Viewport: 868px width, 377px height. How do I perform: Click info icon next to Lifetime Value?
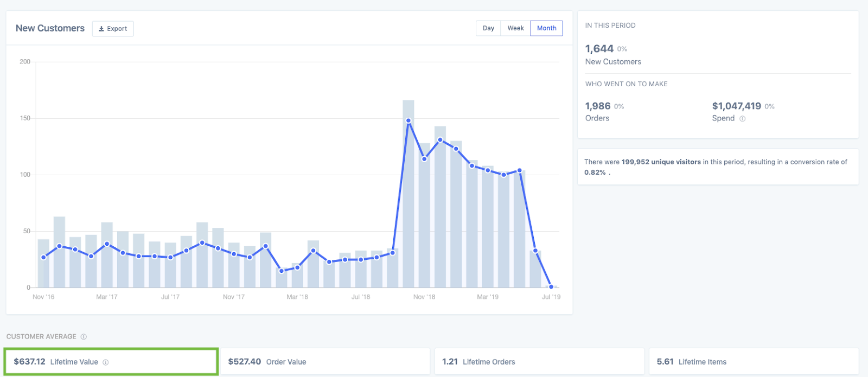[x=106, y=362]
